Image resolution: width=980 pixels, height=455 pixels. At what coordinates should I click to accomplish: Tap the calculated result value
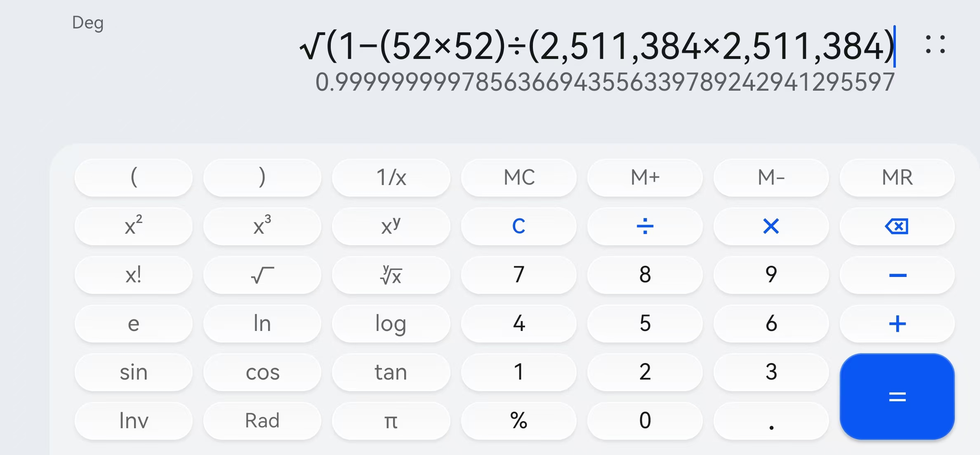point(605,82)
